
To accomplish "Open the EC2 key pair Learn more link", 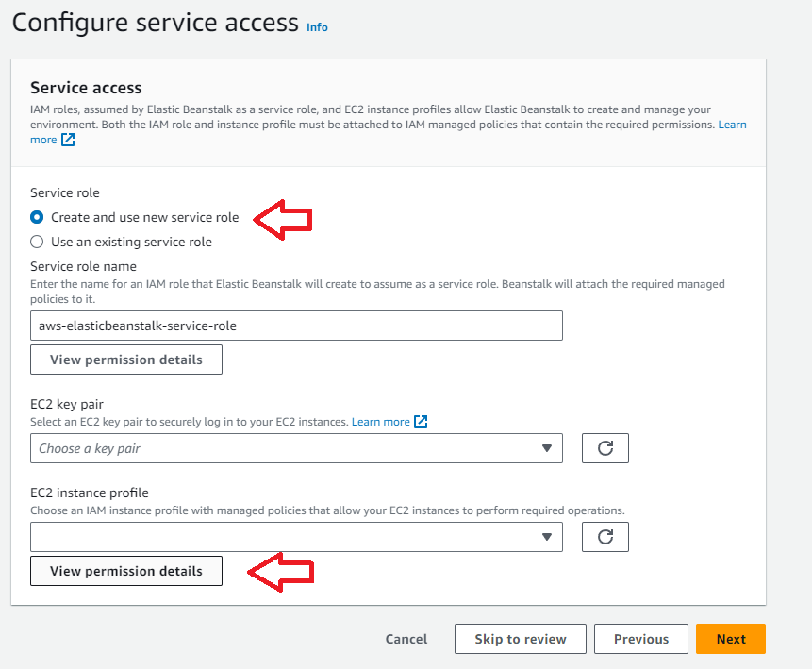I will click(380, 422).
